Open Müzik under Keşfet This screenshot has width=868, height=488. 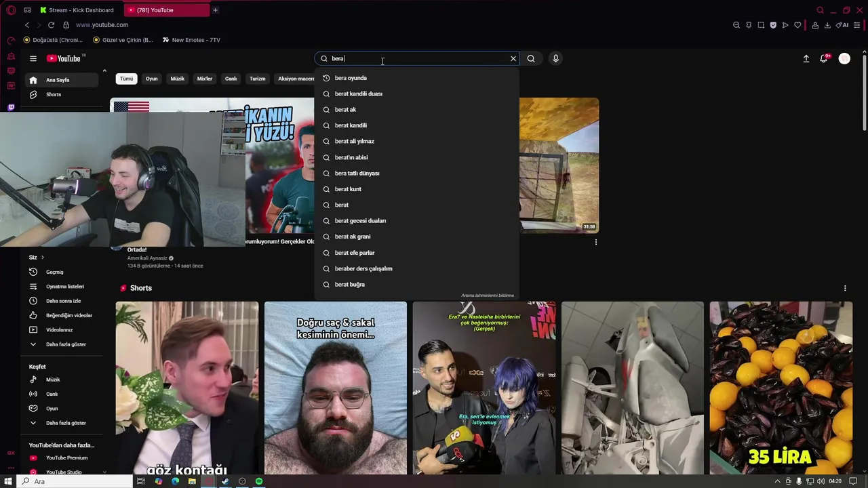(x=62, y=380)
